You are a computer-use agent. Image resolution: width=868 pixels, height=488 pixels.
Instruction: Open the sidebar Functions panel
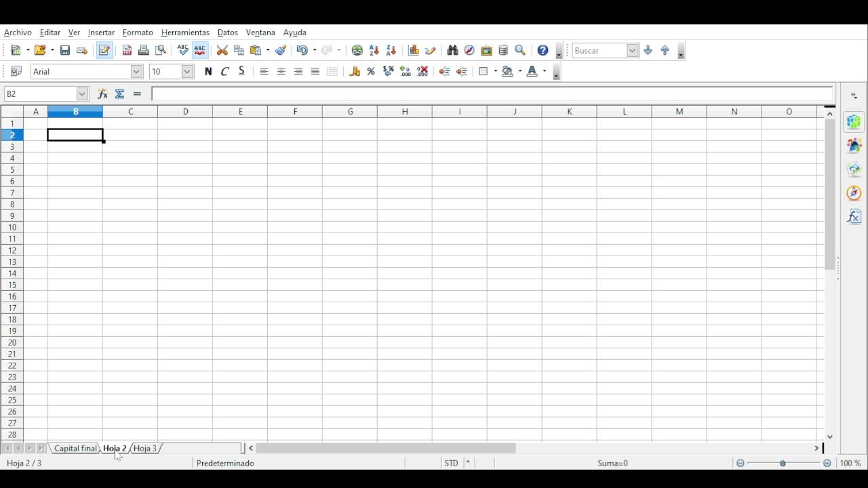coord(854,216)
